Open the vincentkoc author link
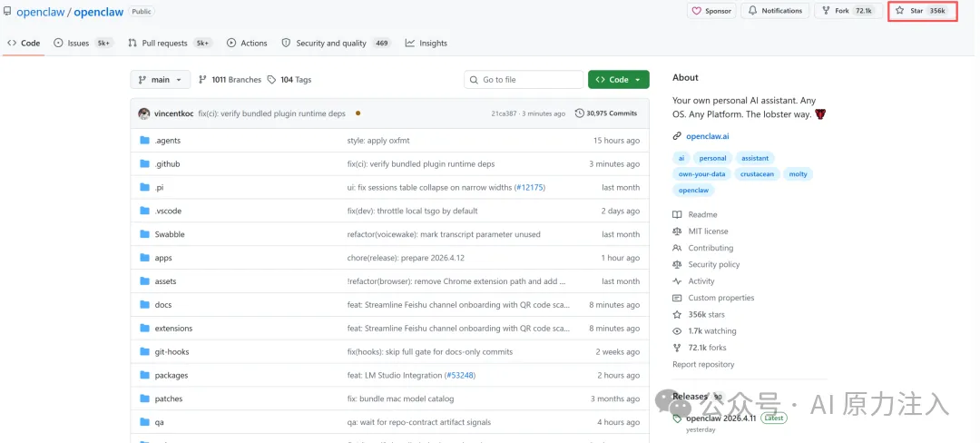980x443 pixels. click(174, 113)
